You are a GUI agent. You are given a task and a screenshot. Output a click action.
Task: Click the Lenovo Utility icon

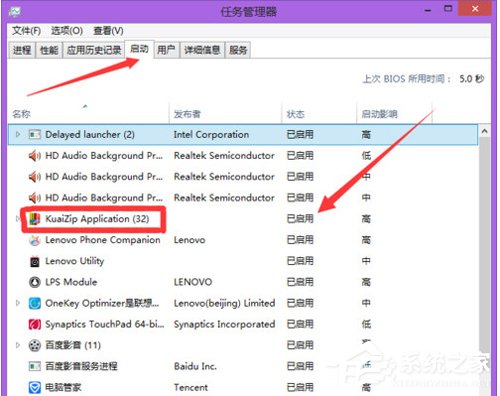[x=35, y=261]
